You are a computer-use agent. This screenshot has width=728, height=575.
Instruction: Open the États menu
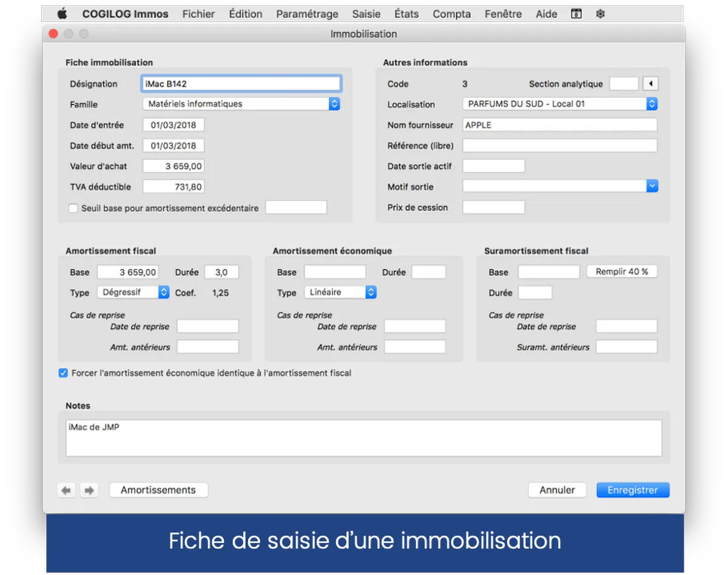pos(406,14)
